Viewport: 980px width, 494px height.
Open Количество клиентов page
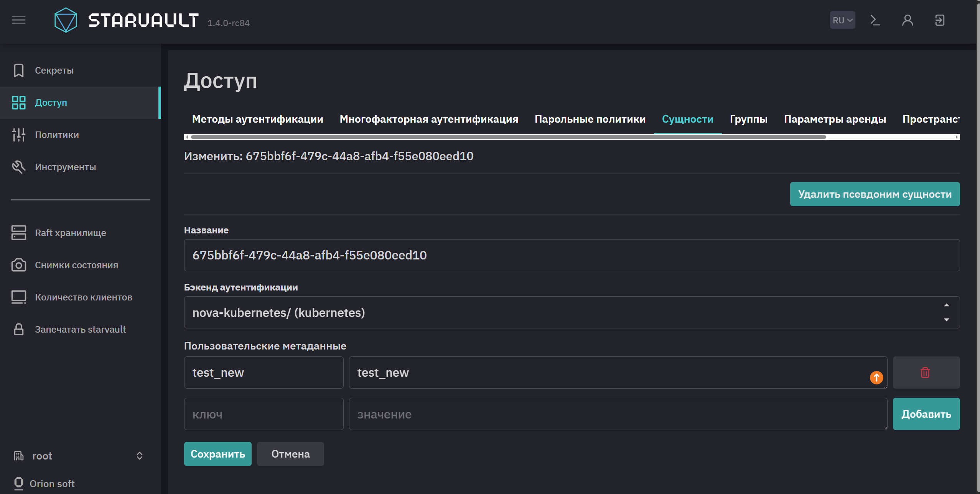pyautogui.click(x=81, y=297)
